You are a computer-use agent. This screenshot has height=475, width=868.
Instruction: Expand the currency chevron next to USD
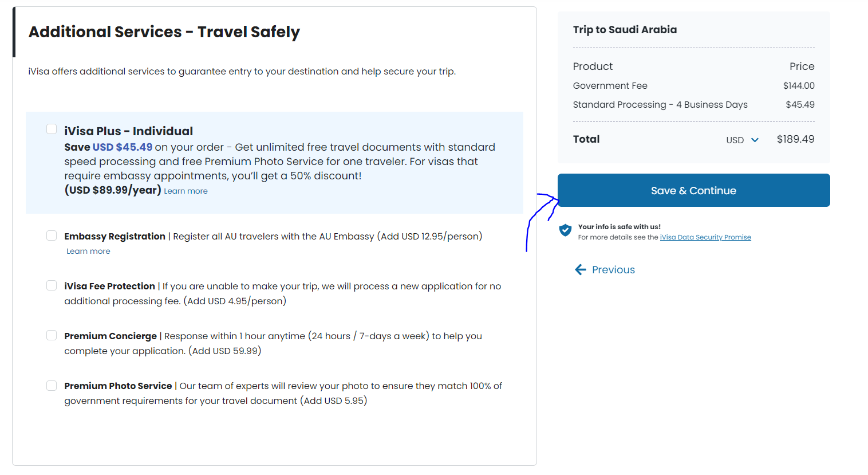coord(755,140)
